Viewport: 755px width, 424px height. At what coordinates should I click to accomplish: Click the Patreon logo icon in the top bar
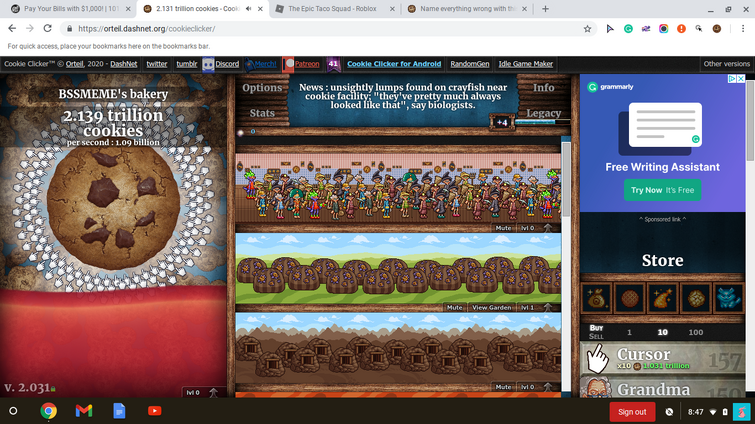(x=289, y=64)
